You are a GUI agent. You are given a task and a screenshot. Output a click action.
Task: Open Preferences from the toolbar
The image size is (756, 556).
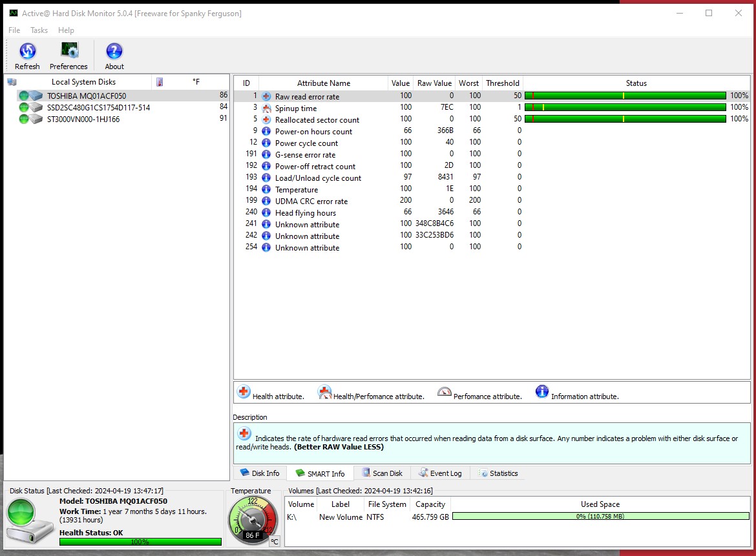tap(68, 52)
